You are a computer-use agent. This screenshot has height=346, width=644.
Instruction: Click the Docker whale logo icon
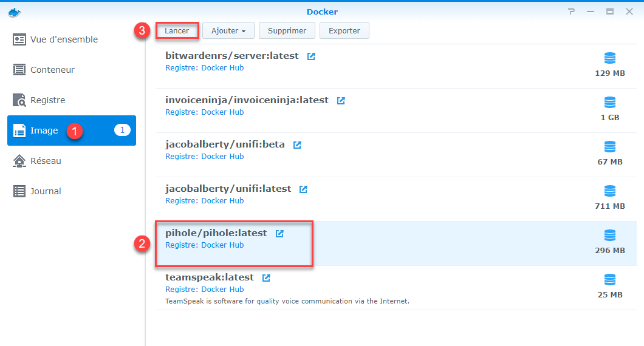[x=15, y=13]
